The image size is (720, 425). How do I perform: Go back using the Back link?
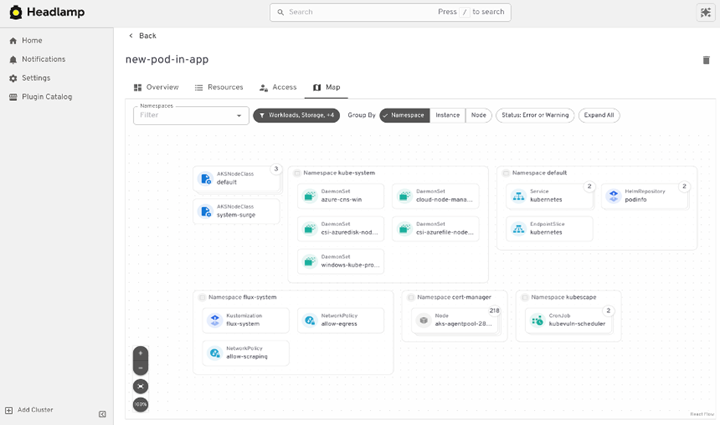pos(141,36)
